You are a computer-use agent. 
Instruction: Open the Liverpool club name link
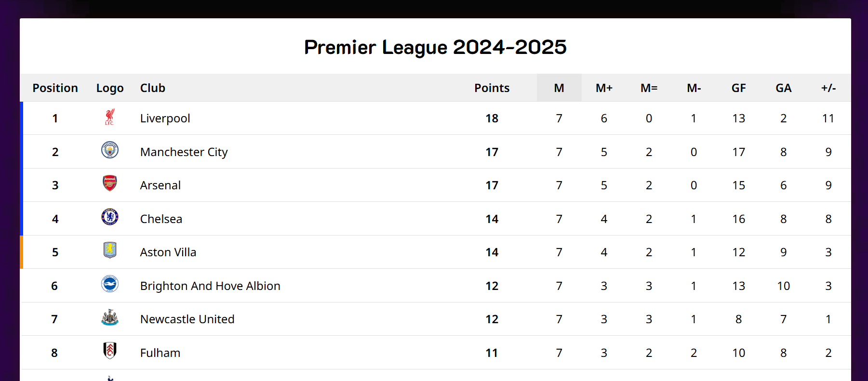point(165,118)
